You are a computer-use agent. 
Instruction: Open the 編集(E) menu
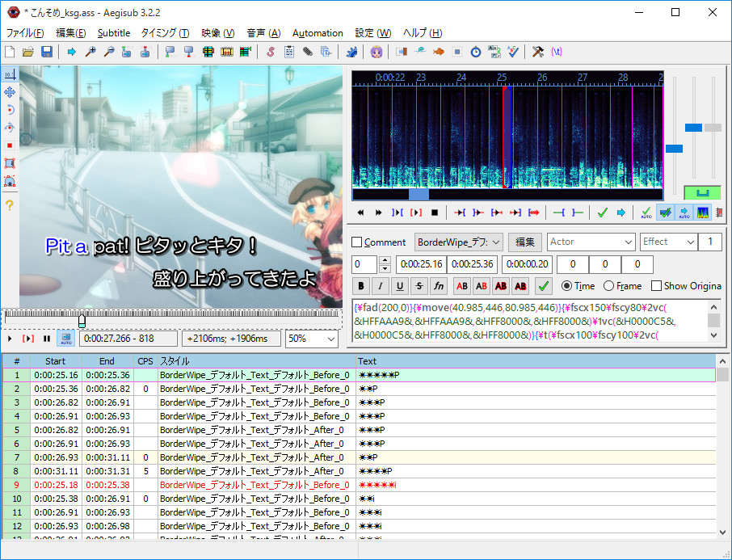(x=71, y=33)
